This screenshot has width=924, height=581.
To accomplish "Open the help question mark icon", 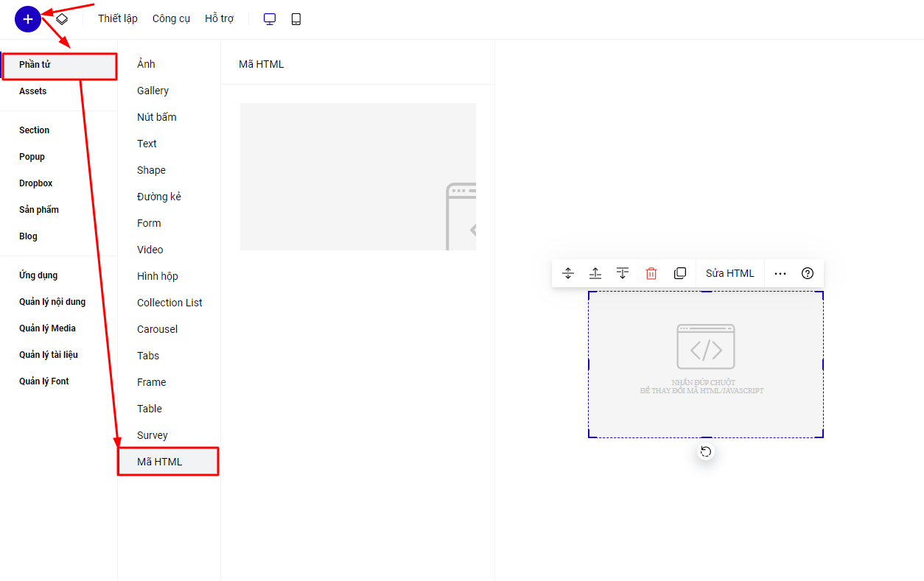I will pos(808,273).
